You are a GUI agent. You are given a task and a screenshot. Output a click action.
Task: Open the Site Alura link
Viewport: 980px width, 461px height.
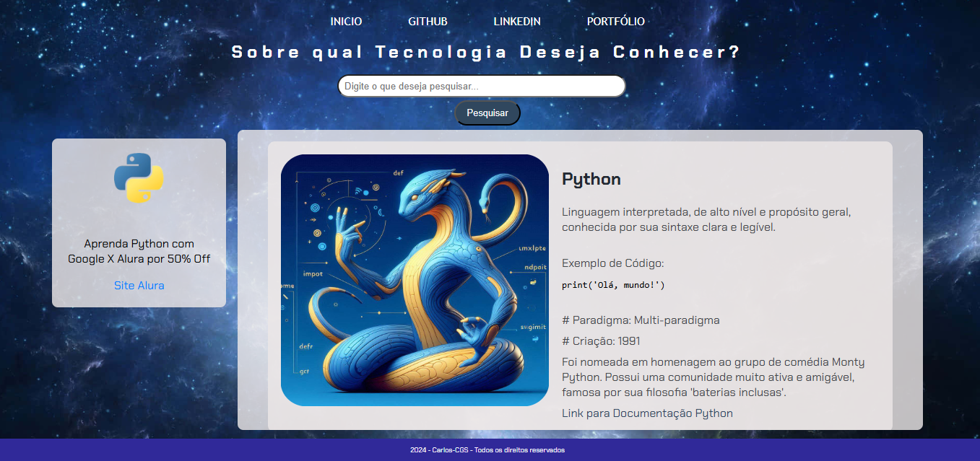pyautogui.click(x=139, y=286)
